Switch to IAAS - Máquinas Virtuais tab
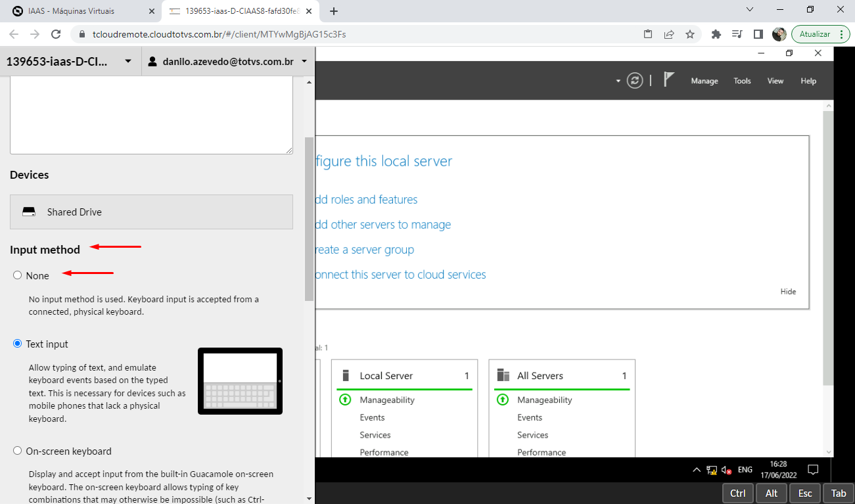The image size is (855, 504). [81, 11]
